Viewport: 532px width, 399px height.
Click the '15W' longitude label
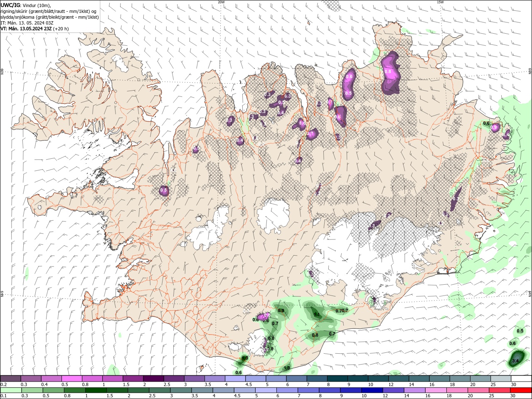[440, 2]
